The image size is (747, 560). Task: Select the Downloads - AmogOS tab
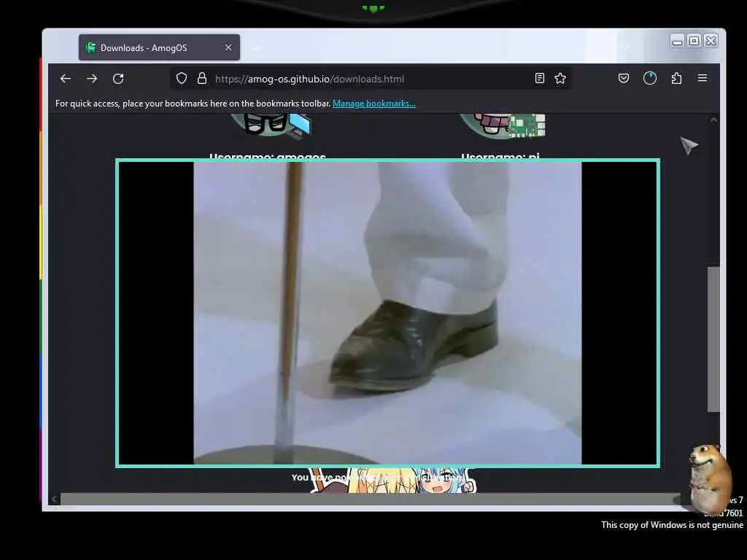[159, 47]
